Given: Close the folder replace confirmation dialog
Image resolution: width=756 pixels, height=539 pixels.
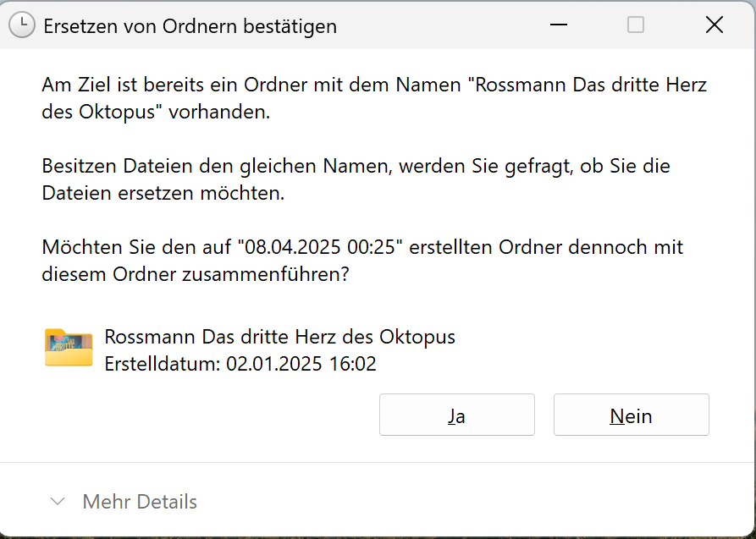Looking at the screenshot, I should click(714, 25).
